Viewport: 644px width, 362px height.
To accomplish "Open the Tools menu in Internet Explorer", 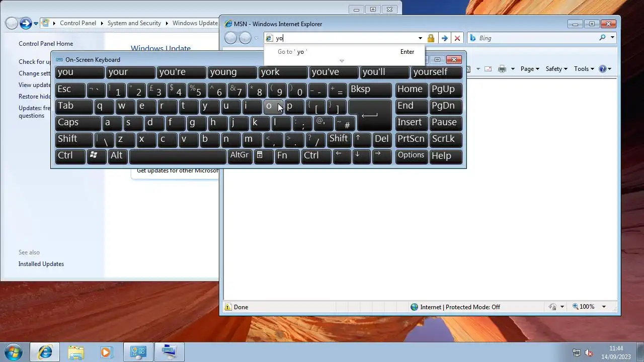I will click(x=584, y=69).
